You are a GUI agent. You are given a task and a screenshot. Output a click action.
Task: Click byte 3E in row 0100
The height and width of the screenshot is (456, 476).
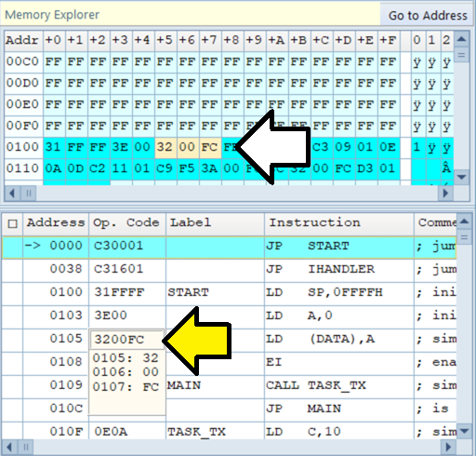(121, 147)
